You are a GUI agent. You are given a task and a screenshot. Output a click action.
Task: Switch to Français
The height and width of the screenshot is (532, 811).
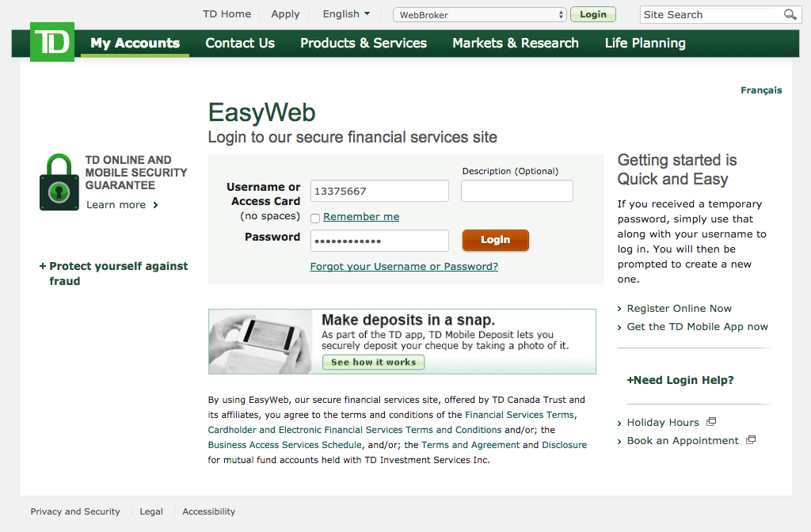tap(761, 90)
